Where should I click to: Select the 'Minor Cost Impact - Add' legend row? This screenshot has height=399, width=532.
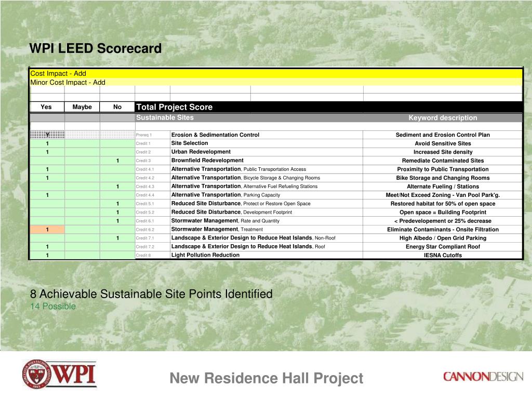[x=276, y=82]
